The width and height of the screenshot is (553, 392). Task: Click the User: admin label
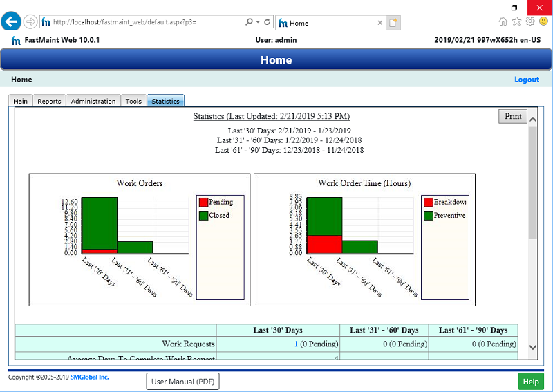pos(276,40)
